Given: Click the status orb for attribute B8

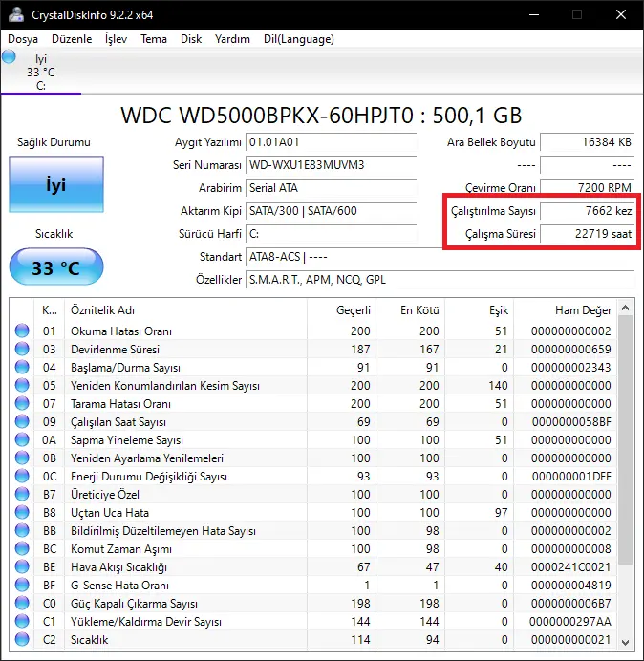Looking at the screenshot, I should (x=22, y=512).
